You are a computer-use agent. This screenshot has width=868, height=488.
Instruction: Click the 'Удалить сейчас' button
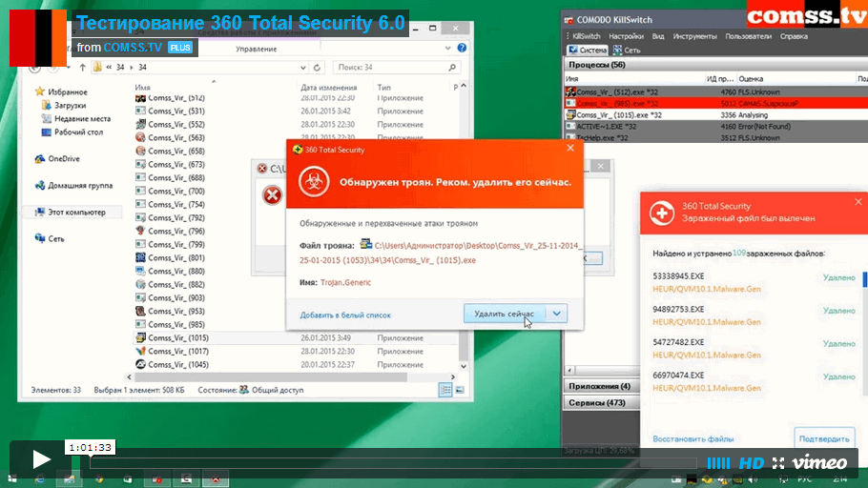(x=505, y=314)
